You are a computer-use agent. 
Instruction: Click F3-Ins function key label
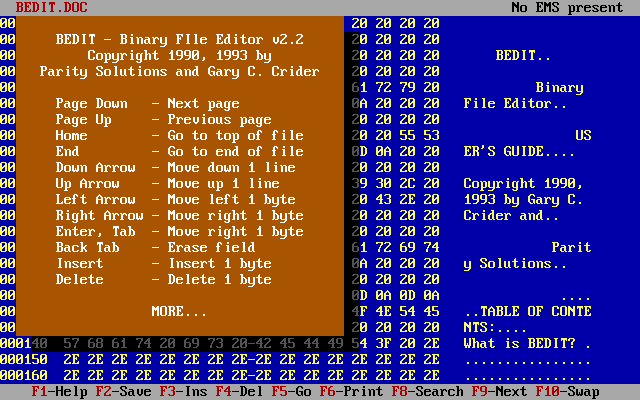(184, 392)
